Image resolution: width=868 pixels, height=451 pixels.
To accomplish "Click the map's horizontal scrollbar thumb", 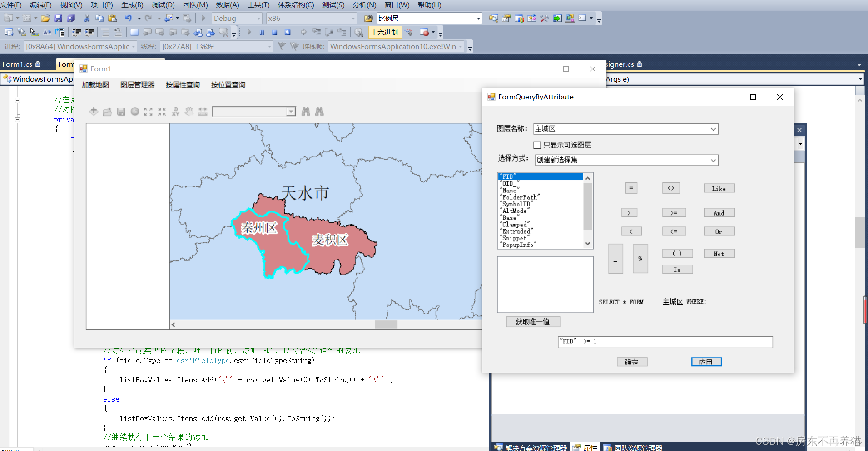I will 386,324.
